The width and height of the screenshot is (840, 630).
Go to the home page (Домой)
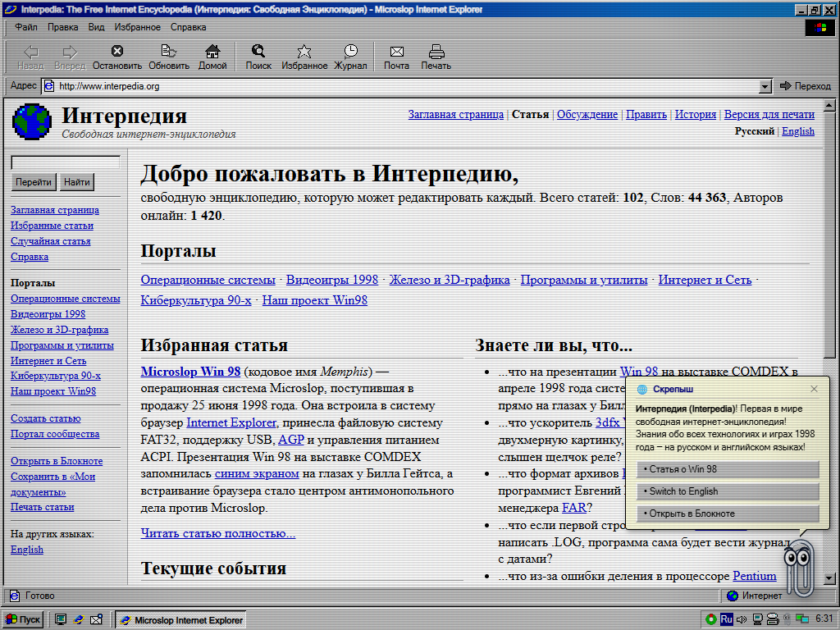[212, 57]
